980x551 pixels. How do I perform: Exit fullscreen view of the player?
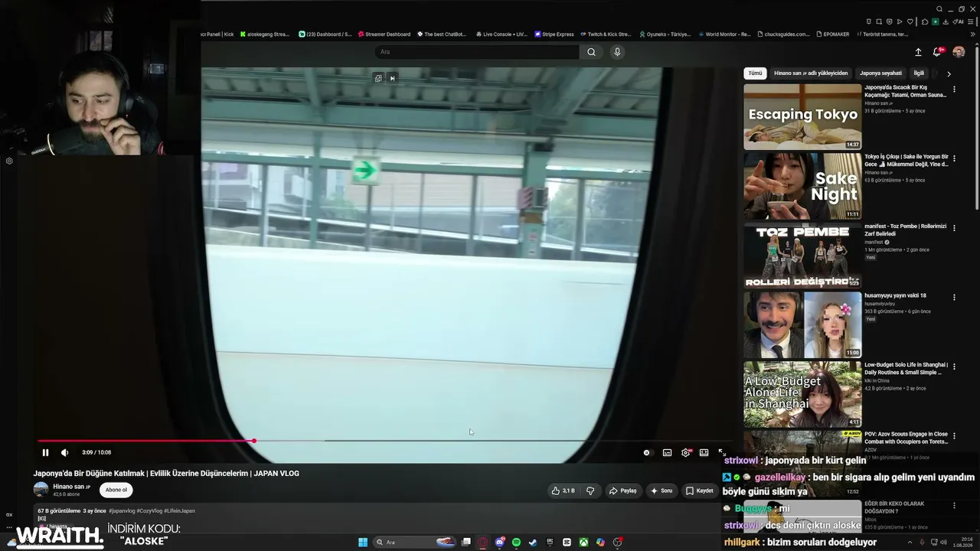(720, 452)
